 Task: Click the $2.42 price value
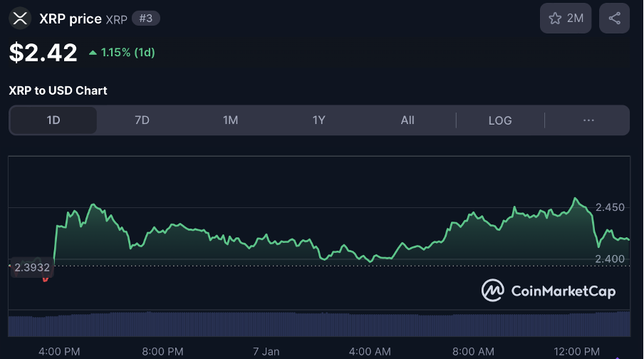point(43,53)
